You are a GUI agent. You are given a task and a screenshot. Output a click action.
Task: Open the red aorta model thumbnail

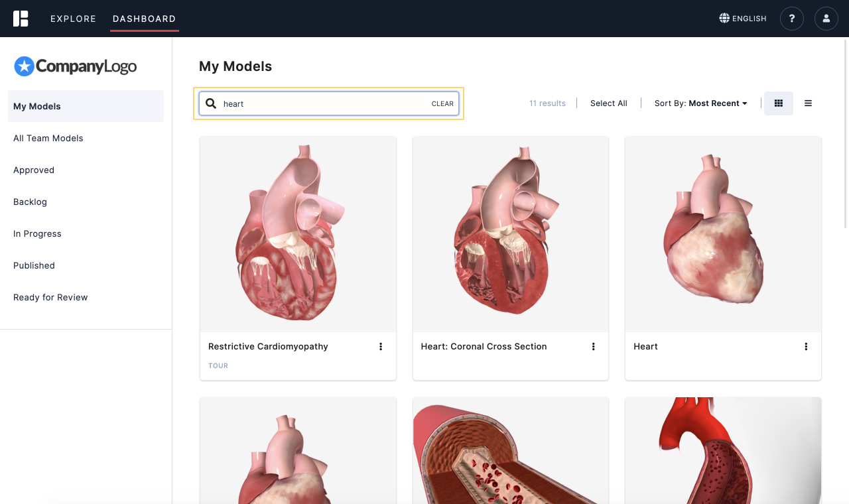pos(724,450)
